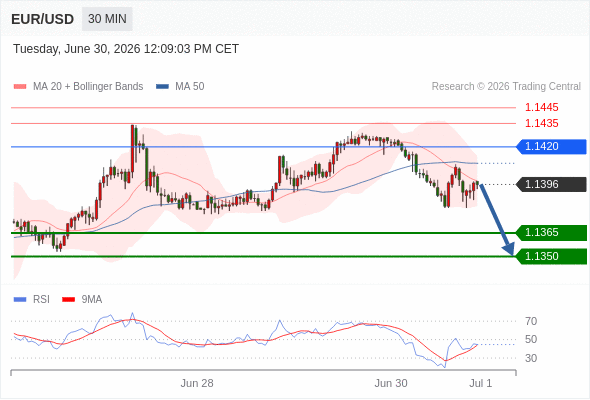Viewport: 590px width, 400px height.
Task: Click the Jun 30 date axis label
Action: click(391, 383)
